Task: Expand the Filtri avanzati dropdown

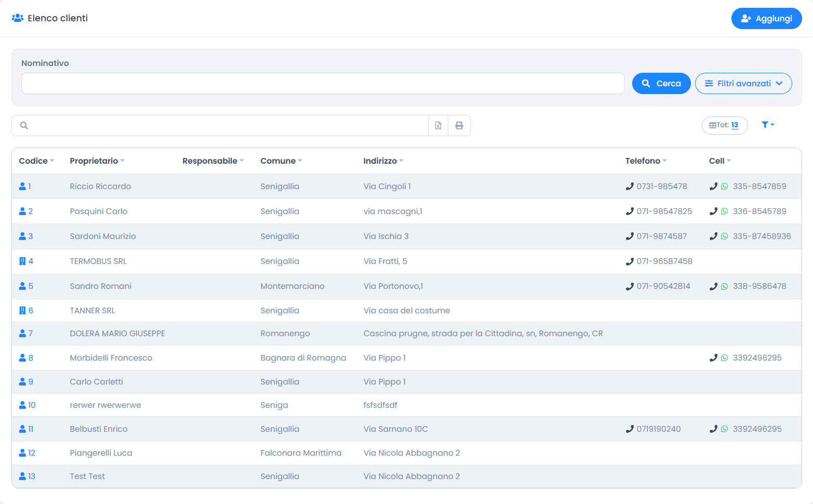Action: (x=743, y=84)
